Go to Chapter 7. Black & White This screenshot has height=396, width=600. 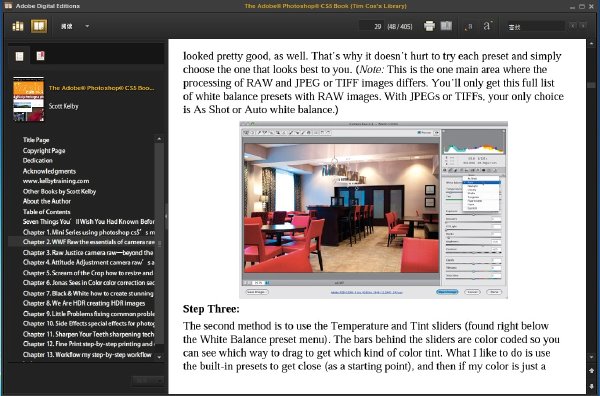tap(88, 293)
